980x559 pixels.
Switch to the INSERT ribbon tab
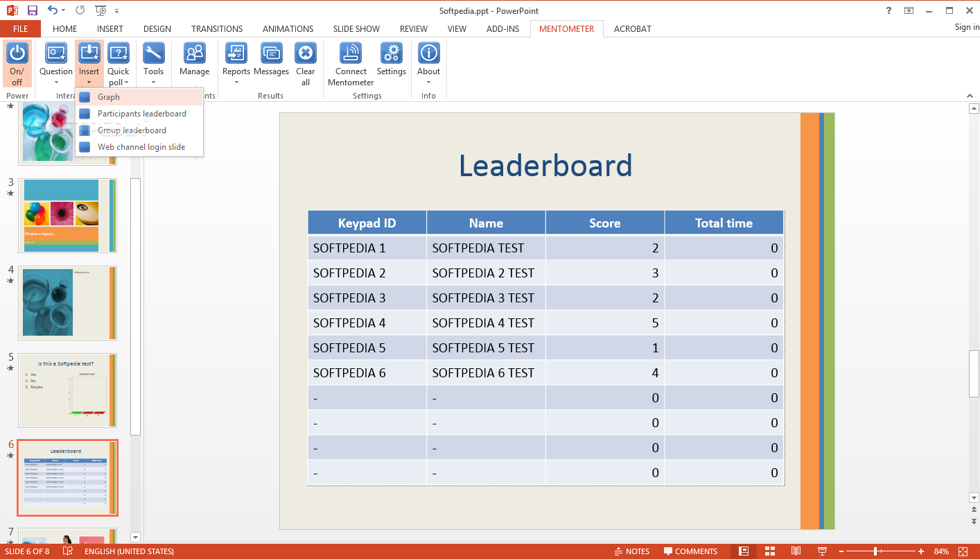point(110,28)
